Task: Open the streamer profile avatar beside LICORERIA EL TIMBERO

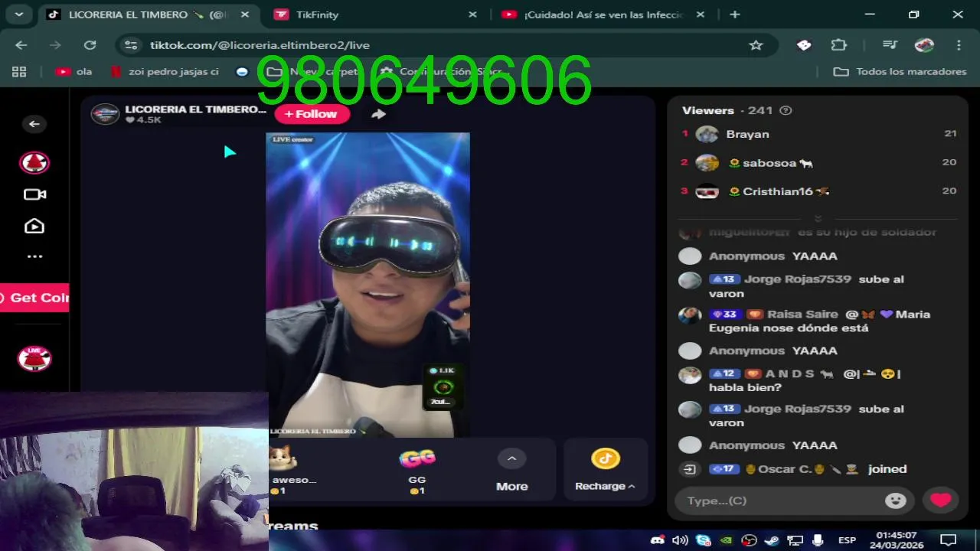Action: pos(105,114)
